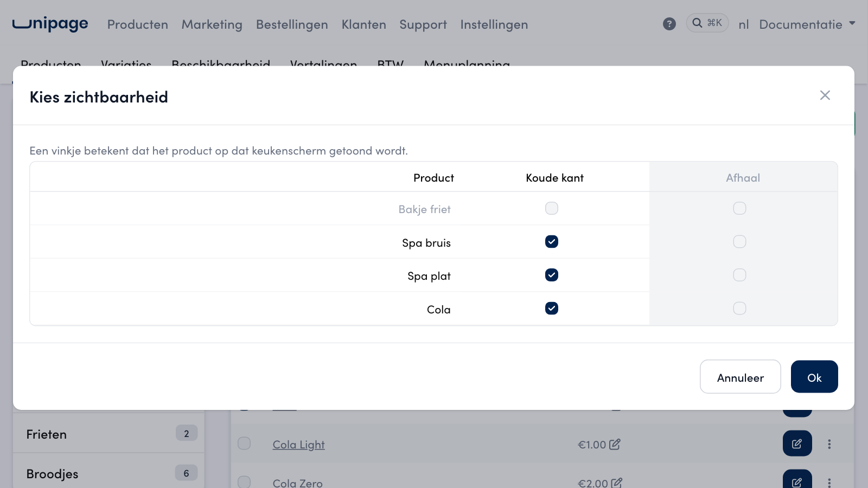
Task: Open the Support menu
Action: 423,24
